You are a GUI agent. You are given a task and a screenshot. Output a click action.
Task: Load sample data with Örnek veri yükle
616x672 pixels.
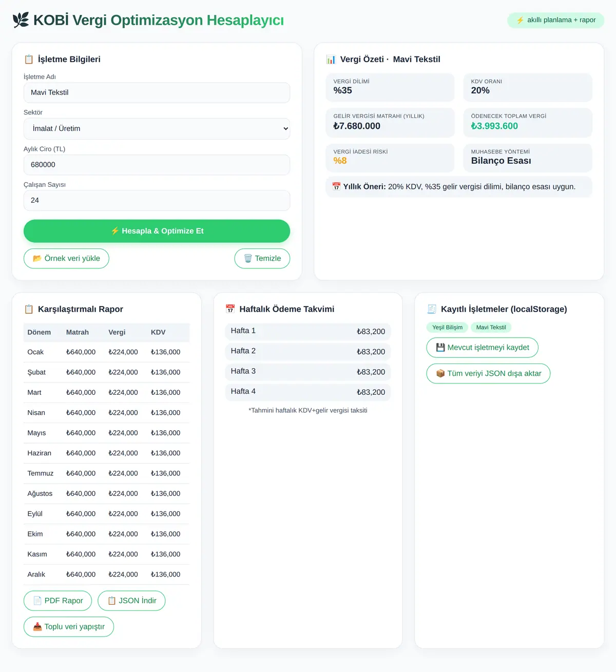(66, 258)
